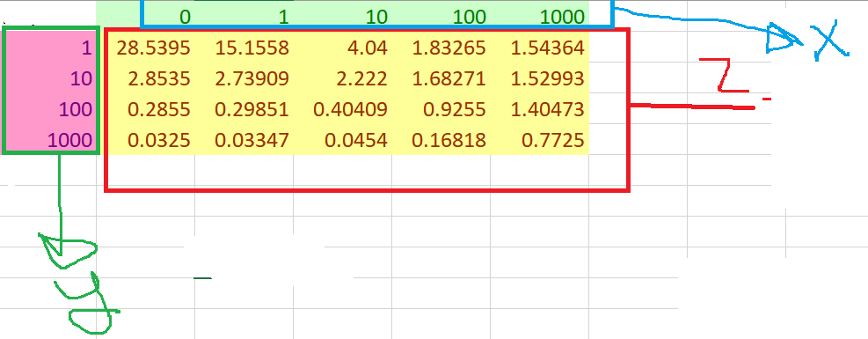This screenshot has width=868, height=339.
Task: Click the cell containing 2.73909
Action: click(x=244, y=78)
